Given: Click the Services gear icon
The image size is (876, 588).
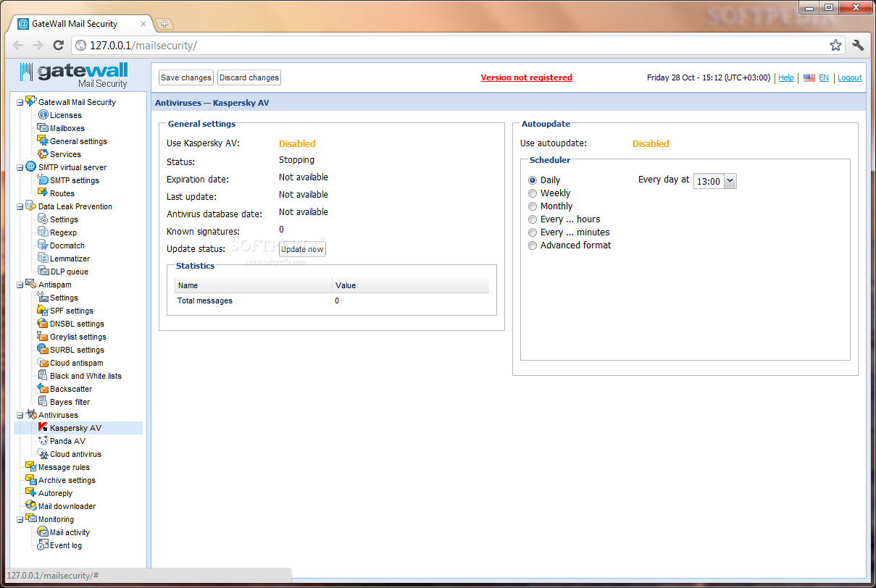Looking at the screenshot, I should 43,154.
